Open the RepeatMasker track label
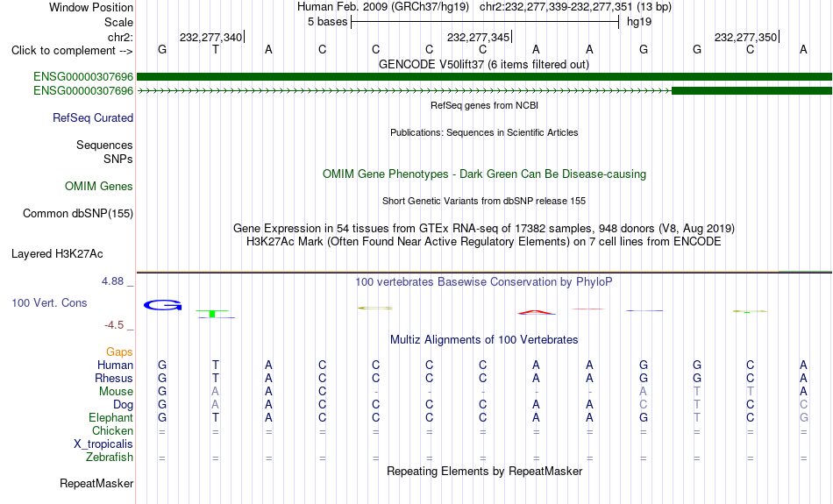833x504 pixels. 96,483
